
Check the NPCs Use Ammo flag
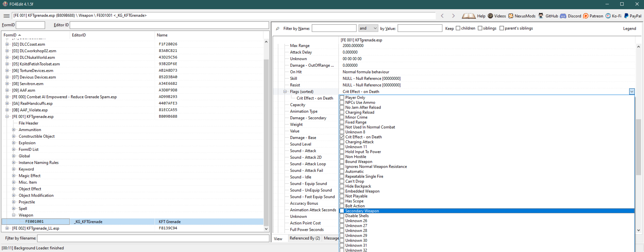tap(342, 103)
